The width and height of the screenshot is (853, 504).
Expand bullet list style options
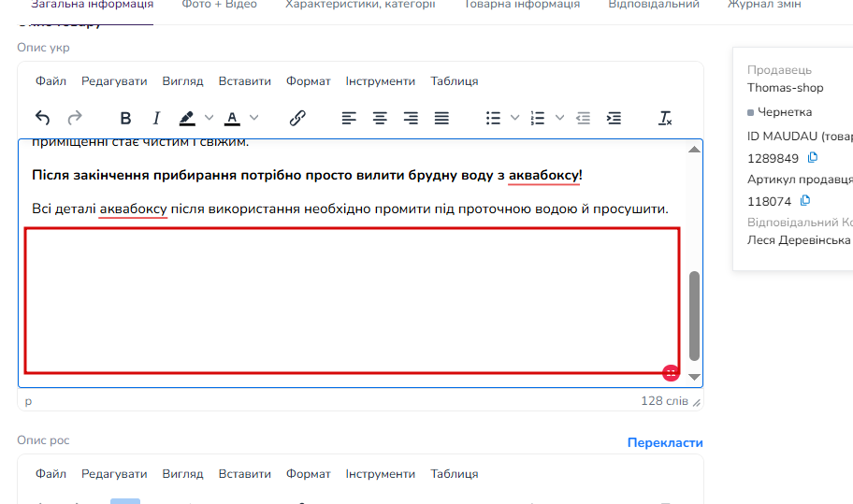514,118
